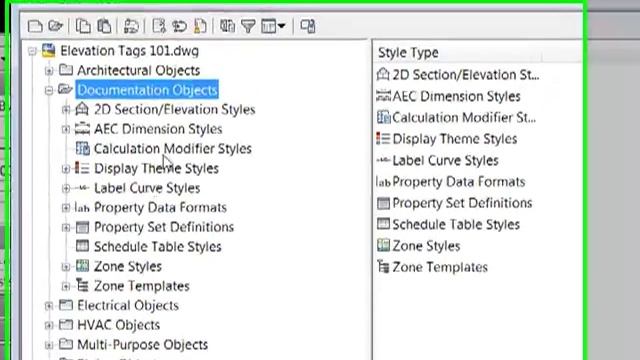The height and width of the screenshot is (360, 640).
Task: Expand the Electrical Objects folder node
Action: click(49, 305)
